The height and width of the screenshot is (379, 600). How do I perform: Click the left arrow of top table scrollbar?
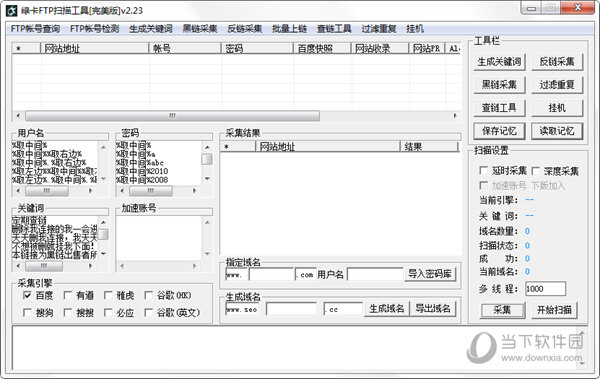18,116
